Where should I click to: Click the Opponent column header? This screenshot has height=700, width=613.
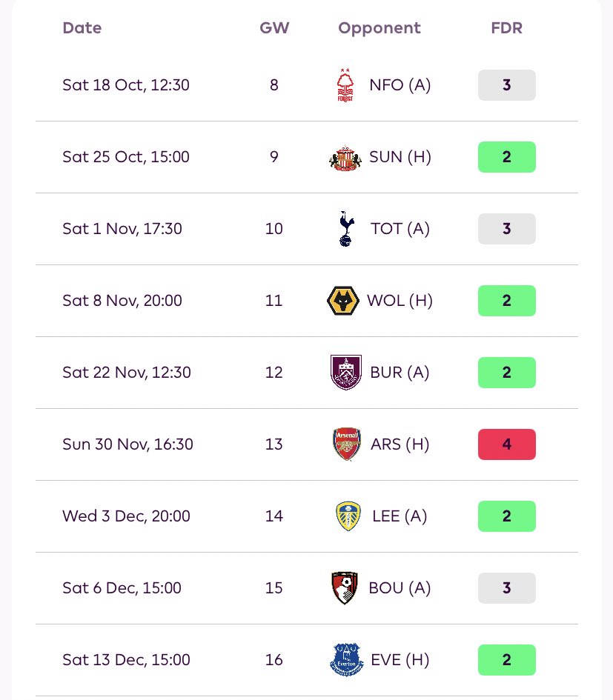pos(379,28)
